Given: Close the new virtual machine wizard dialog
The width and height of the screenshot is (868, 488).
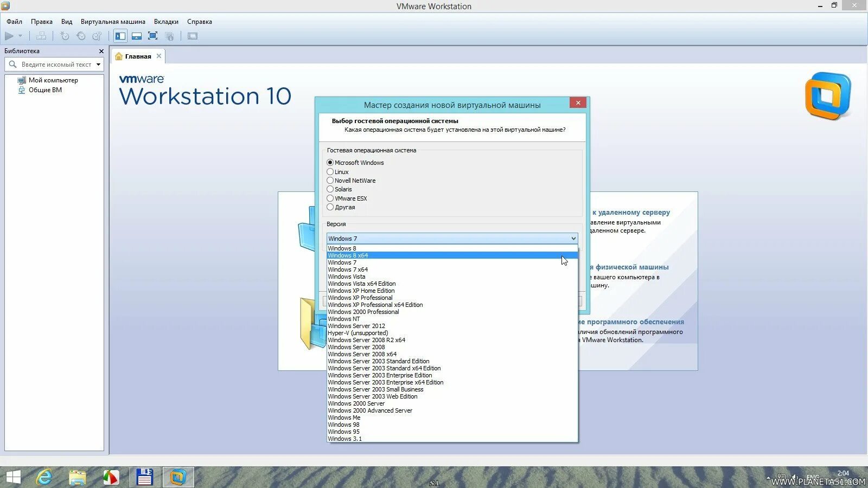Looking at the screenshot, I should [x=578, y=103].
